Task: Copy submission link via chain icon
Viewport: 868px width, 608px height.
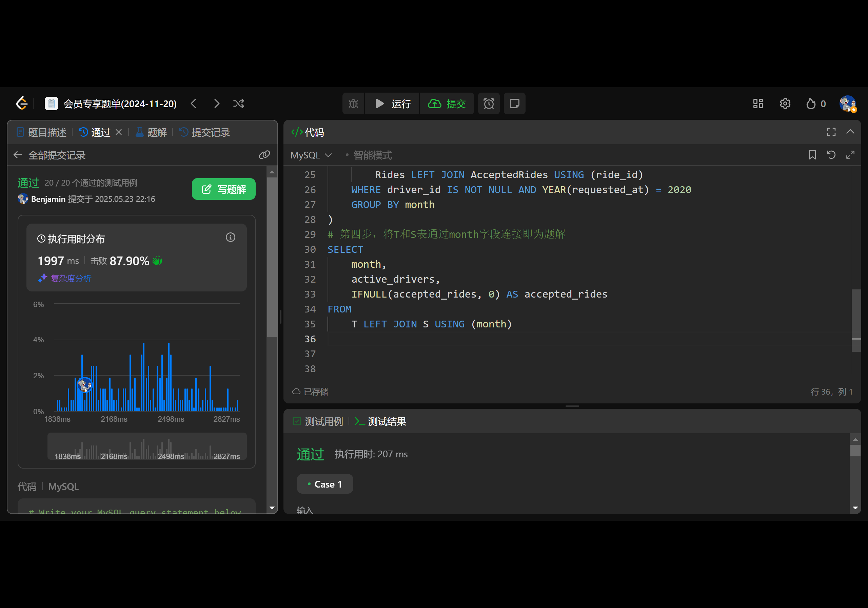Action: point(264,155)
